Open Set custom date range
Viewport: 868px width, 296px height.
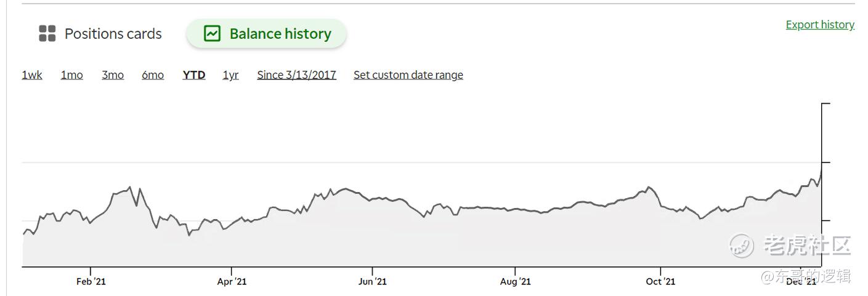tap(408, 75)
